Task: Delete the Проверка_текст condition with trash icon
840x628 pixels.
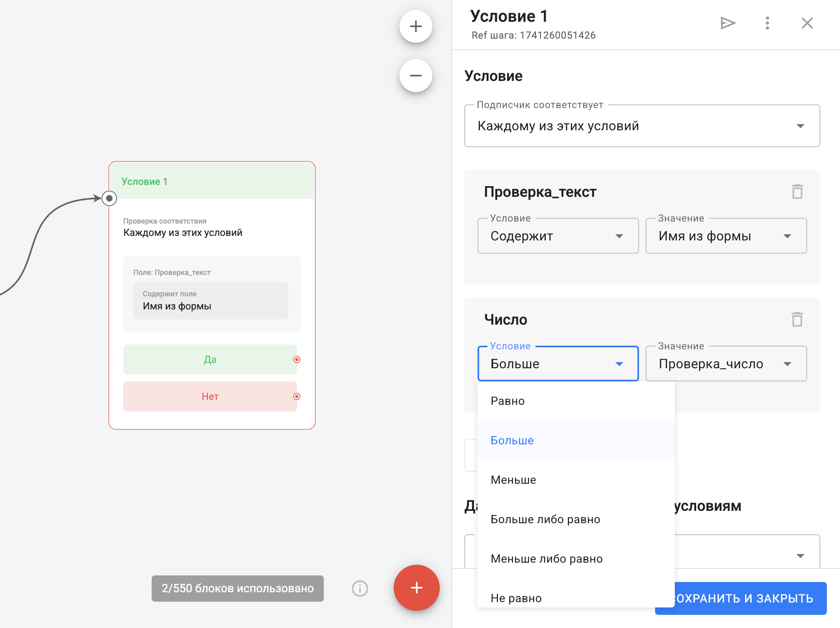Action: point(797,192)
